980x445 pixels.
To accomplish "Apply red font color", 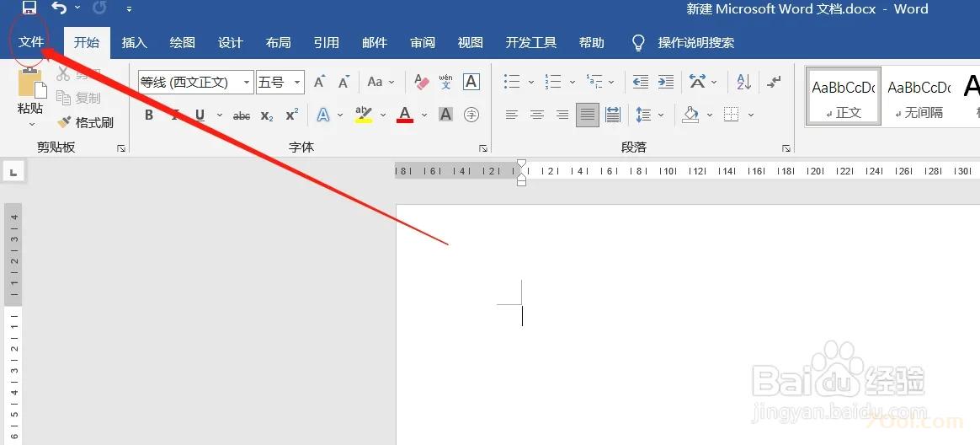I will 405,115.
